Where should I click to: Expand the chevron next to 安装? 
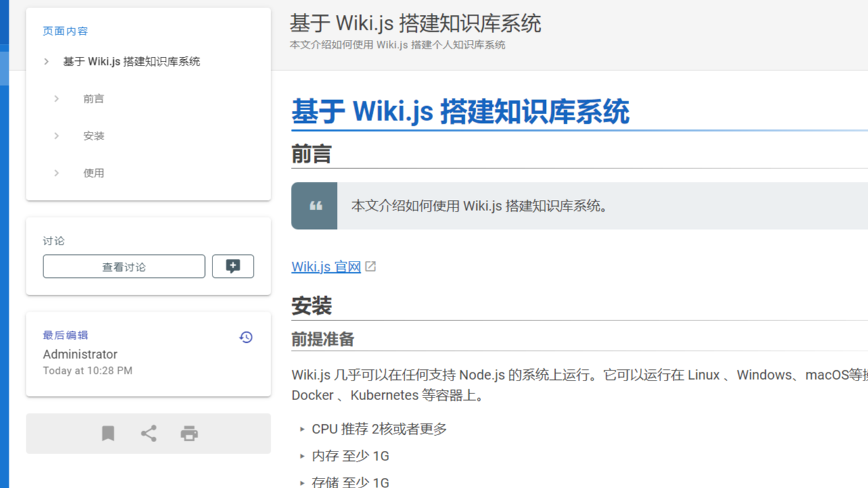57,136
